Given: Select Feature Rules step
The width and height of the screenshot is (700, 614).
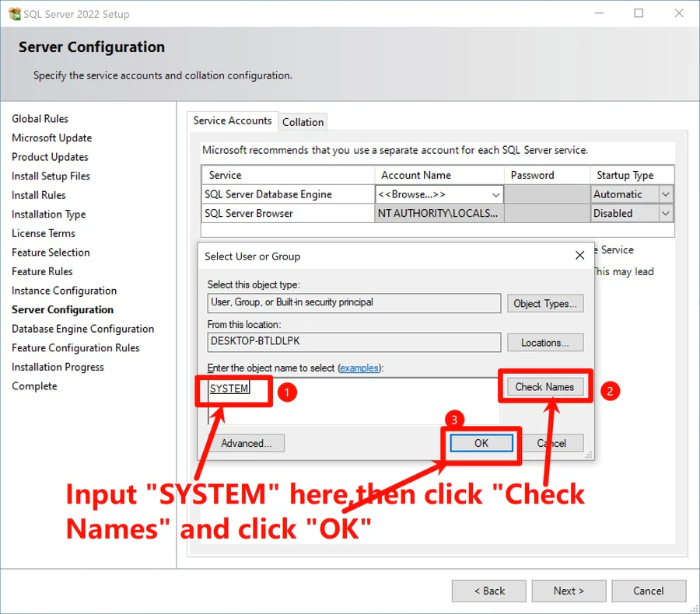Looking at the screenshot, I should tap(43, 272).
